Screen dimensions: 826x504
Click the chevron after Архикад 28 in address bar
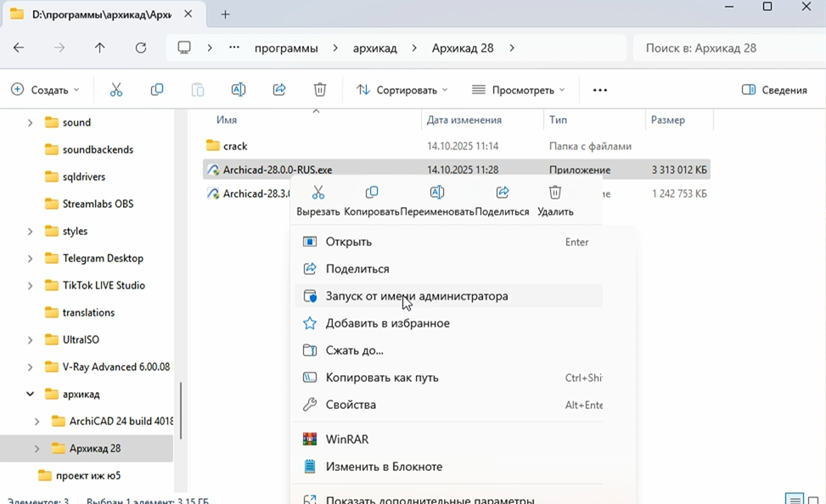pos(512,48)
